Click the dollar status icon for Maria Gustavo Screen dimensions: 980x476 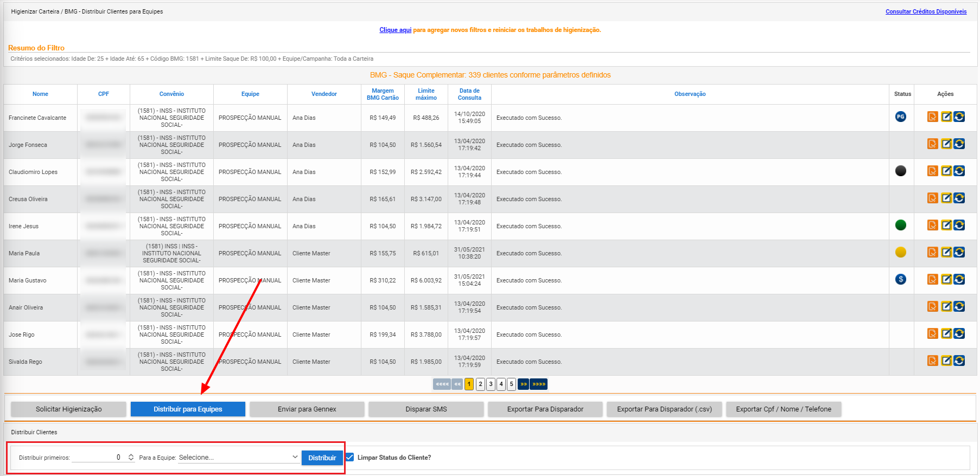tap(900, 279)
